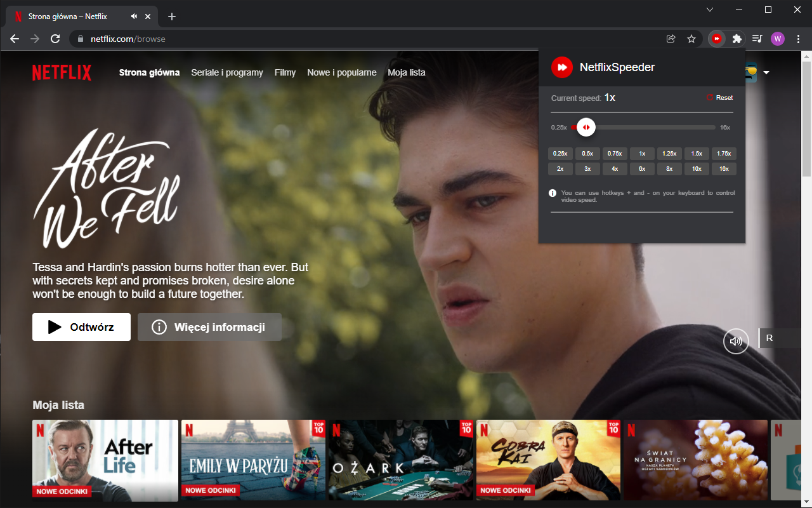Image resolution: width=812 pixels, height=508 pixels.
Task: Set speed to 16x preset
Action: pyautogui.click(x=724, y=169)
